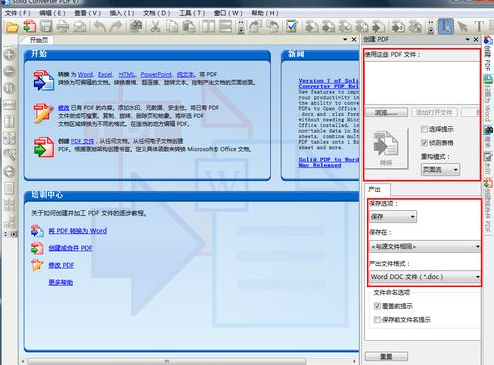Screen dimensions: 494x365
Task: Click the PDF files list box
Action: pyautogui.click(x=422, y=83)
